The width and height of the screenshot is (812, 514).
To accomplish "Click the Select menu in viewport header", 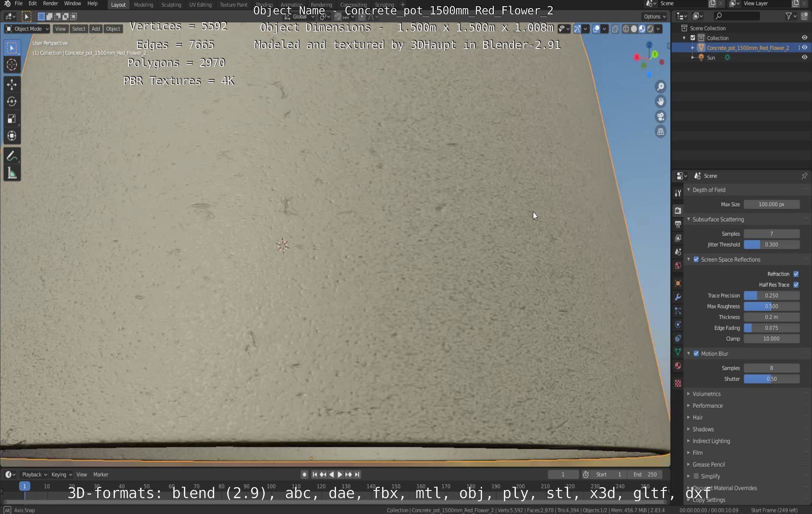I will coord(79,29).
